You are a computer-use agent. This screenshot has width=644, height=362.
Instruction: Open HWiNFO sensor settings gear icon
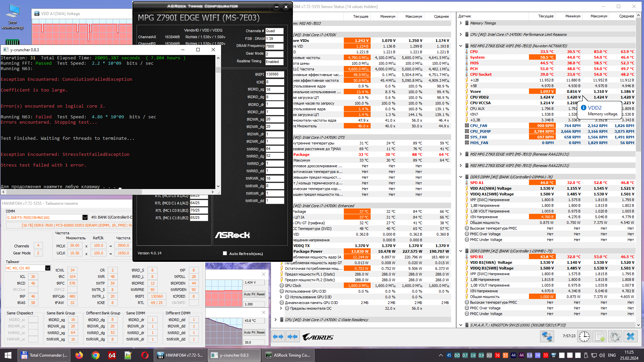coord(615,336)
